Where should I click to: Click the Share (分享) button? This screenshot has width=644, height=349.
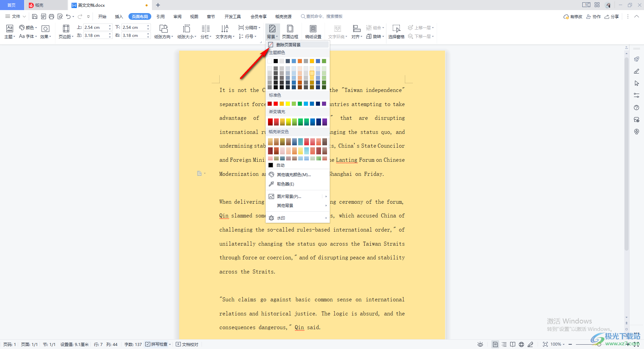pos(612,16)
